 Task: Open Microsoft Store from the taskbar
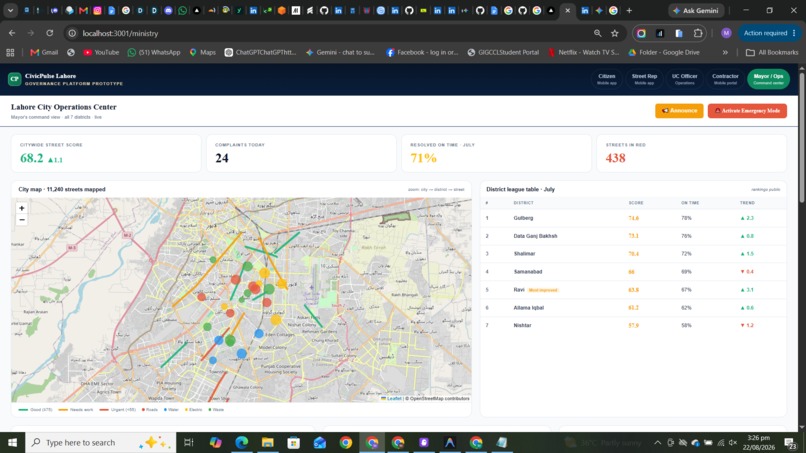(294, 442)
